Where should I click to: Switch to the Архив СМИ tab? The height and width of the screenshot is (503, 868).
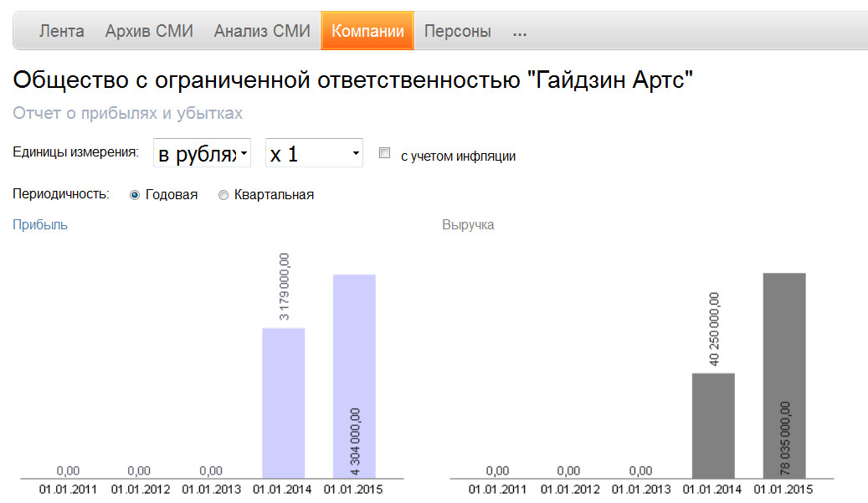coord(149,31)
